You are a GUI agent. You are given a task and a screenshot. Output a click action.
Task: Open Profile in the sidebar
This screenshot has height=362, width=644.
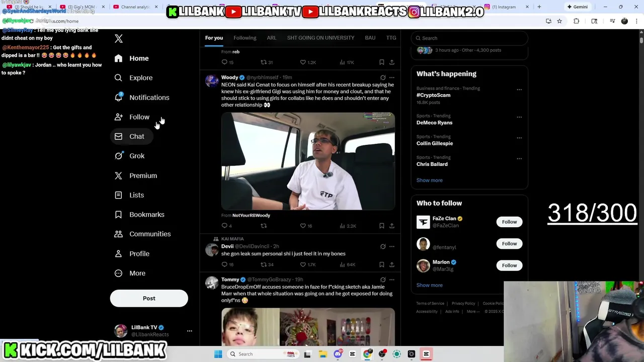[x=132, y=253]
